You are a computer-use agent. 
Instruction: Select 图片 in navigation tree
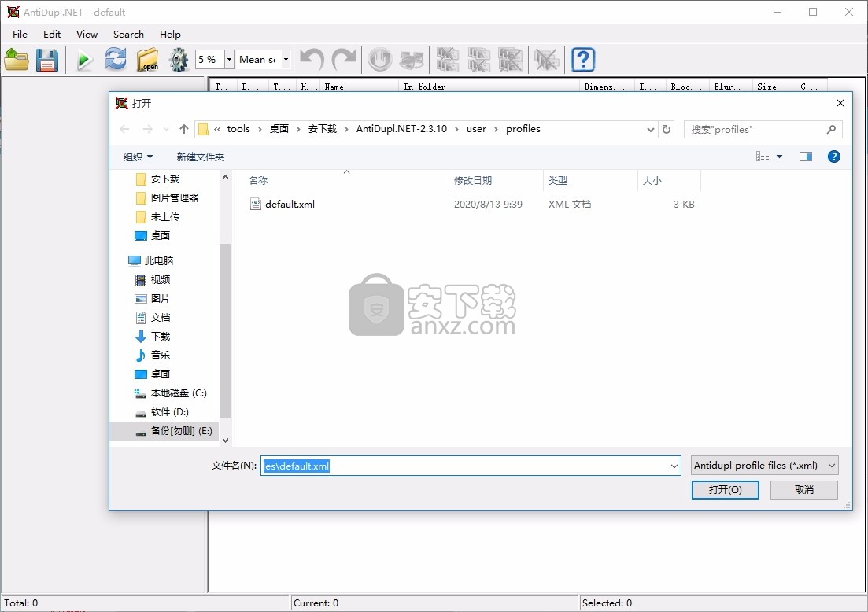[160, 299]
